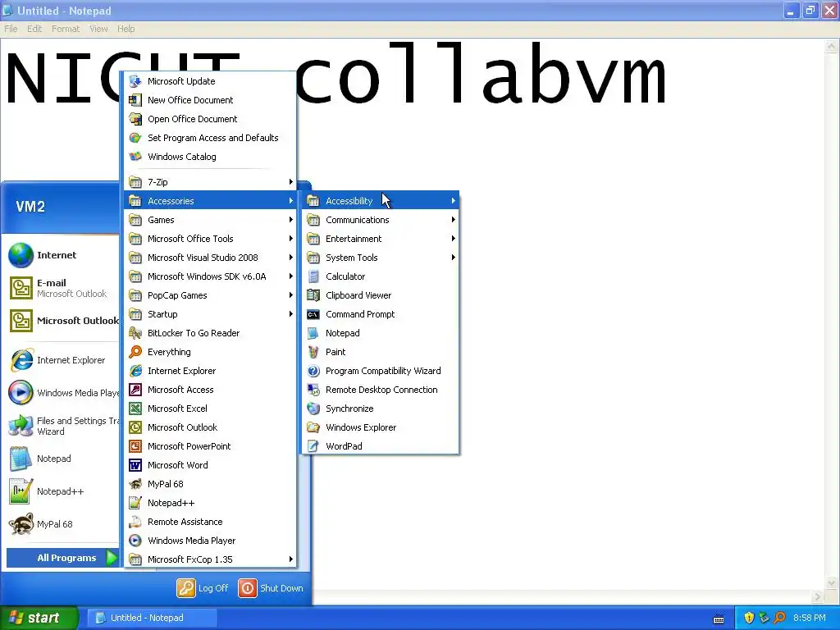
Task: Click the Calculator icon in Accessories
Action: click(x=313, y=276)
